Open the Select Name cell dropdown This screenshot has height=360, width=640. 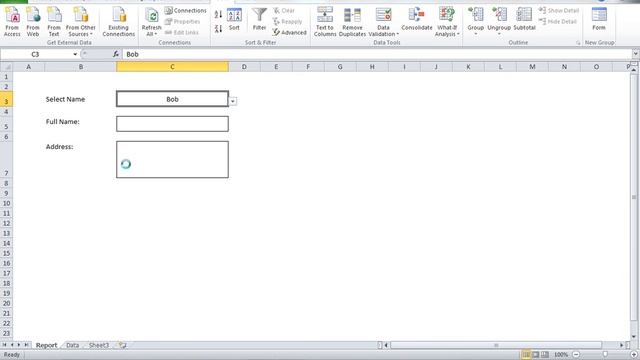[x=233, y=101]
